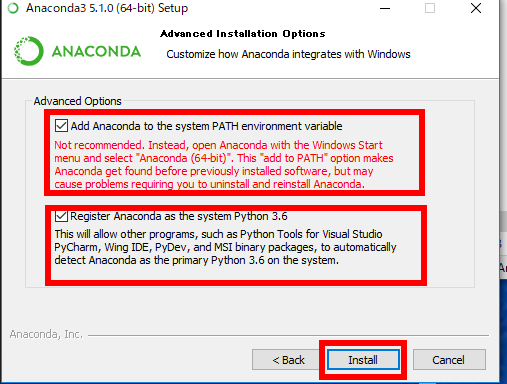Image resolution: width=507 pixels, height=384 pixels.
Task: Cancel the Anaconda setup
Action: pos(449,360)
